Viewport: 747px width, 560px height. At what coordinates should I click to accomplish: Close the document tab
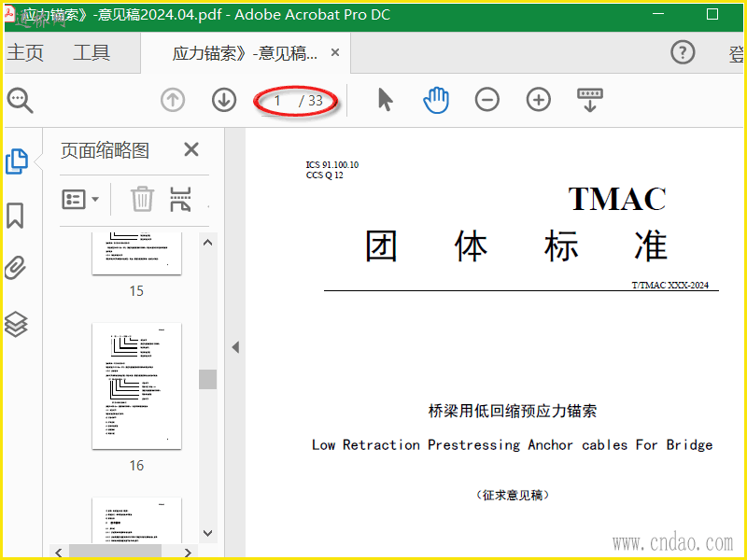coord(335,52)
